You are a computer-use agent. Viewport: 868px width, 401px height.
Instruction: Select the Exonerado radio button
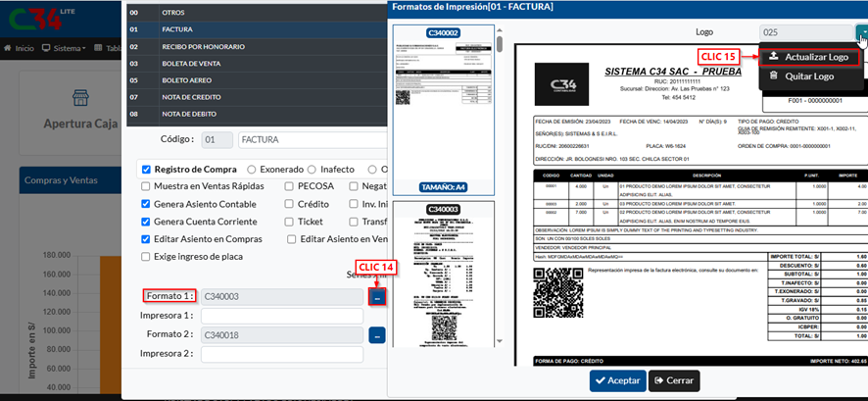coord(253,169)
